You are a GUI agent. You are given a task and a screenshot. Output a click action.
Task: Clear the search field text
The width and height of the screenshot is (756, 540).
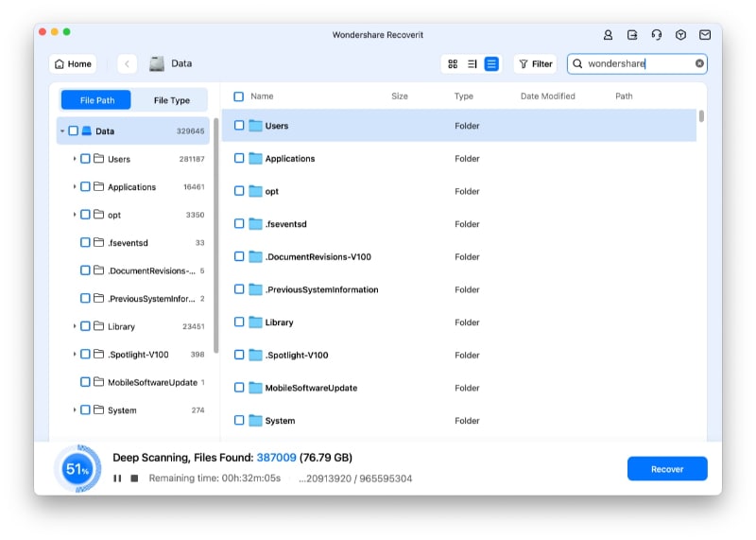tap(699, 63)
